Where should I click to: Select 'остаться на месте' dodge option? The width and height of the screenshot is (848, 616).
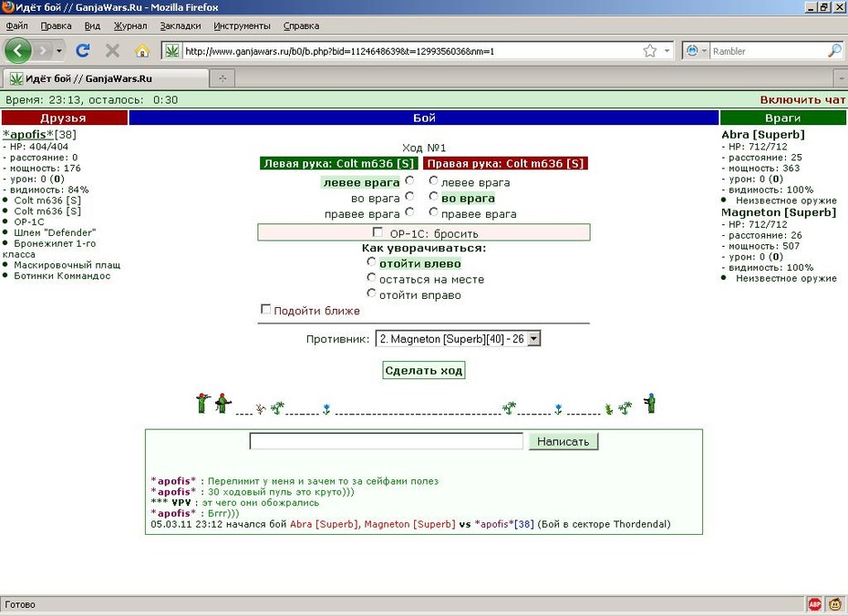[x=371, y=277]
